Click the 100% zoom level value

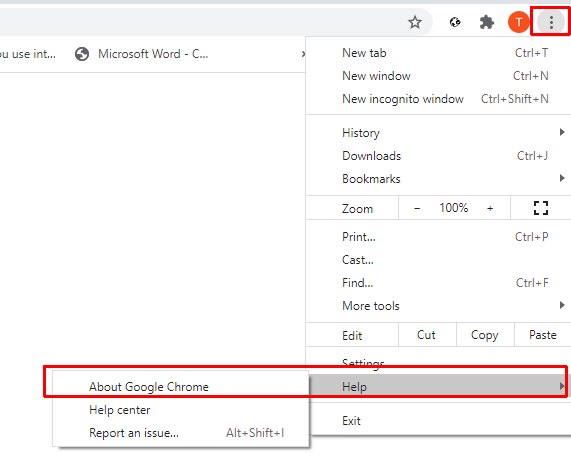pos(453,208)
